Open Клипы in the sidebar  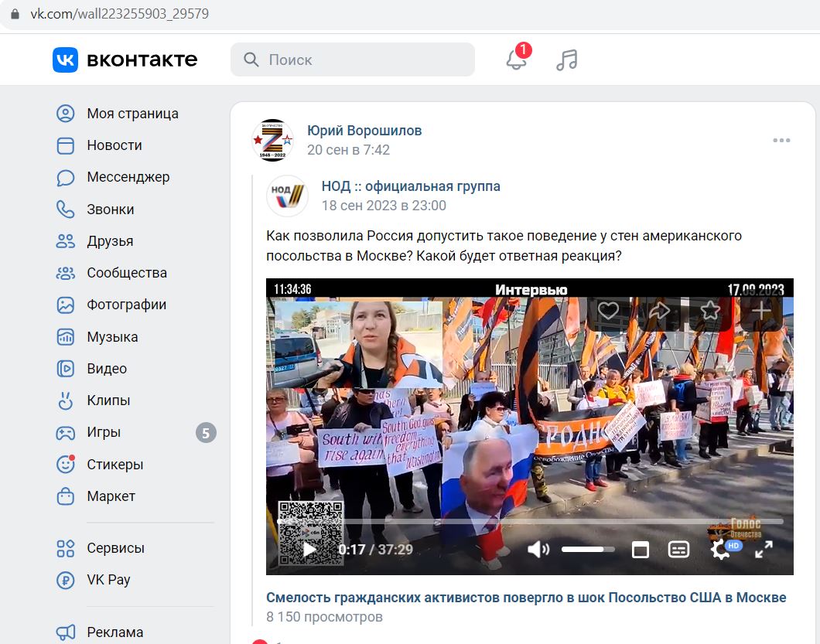[x=108, y=400]
